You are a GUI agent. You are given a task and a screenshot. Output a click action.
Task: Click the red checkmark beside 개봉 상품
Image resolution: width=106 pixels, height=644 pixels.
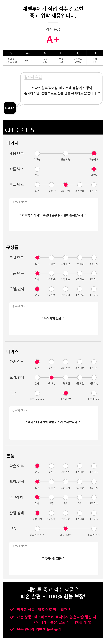coord(11,617)
